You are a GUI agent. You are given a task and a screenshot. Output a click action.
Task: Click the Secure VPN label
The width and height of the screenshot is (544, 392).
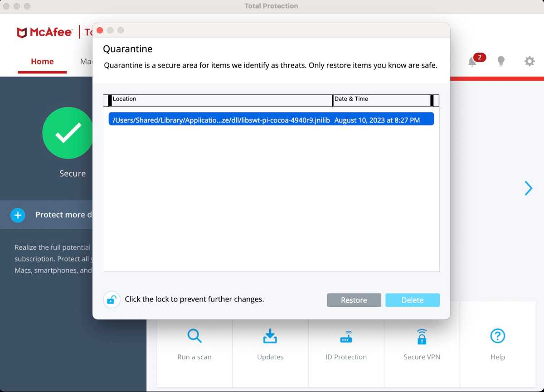[x=422, y=357]
